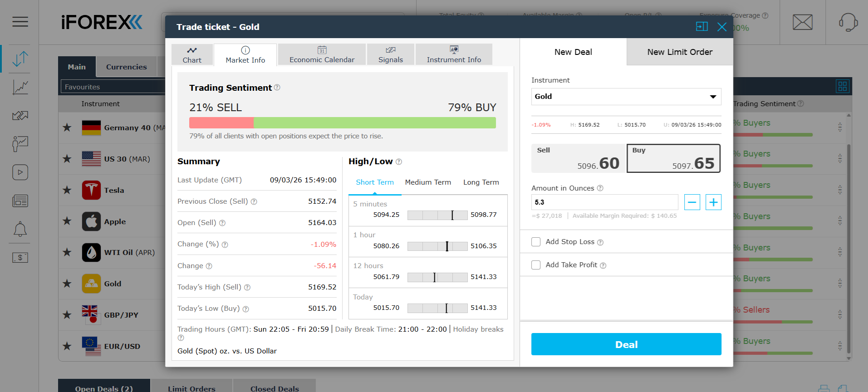The width and height of the screenshot is (868, 392).
Task: Toggle the GBP/JPY favourite star
Action: [x=67, y=315]
